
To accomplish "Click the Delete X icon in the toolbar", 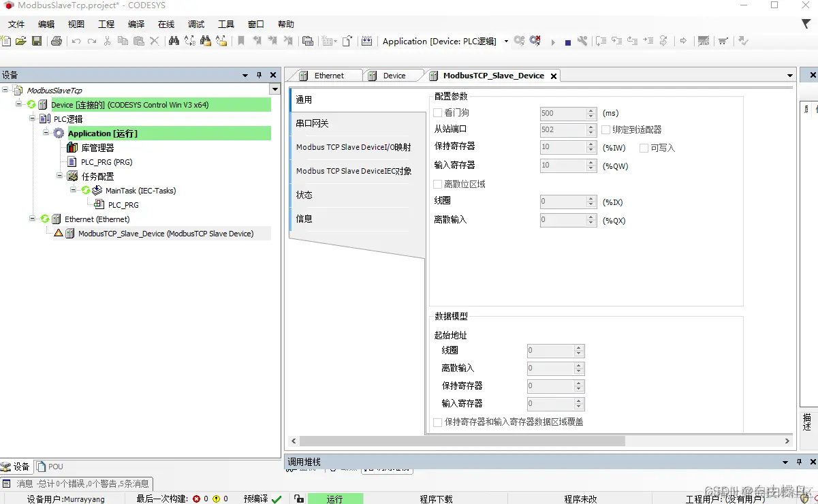I will [x=154, y=41].
